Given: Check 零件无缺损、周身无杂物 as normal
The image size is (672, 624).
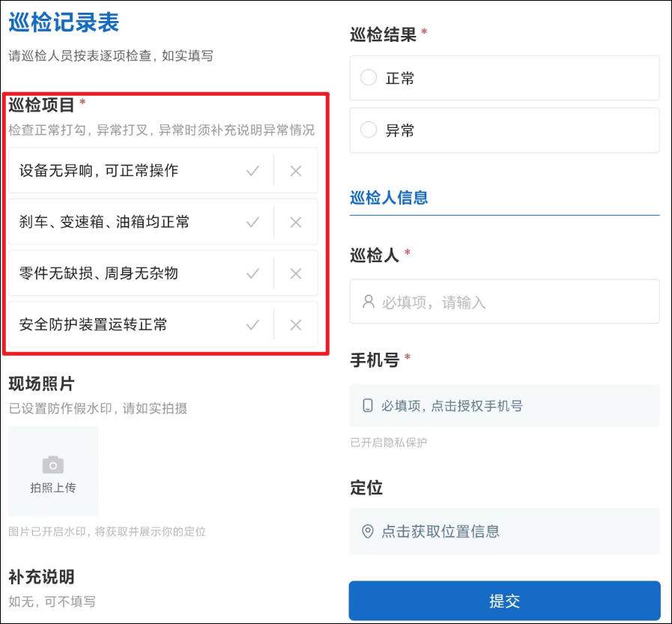Looking at the screenshot, I should pyautogui.click(x=253, y=273).
